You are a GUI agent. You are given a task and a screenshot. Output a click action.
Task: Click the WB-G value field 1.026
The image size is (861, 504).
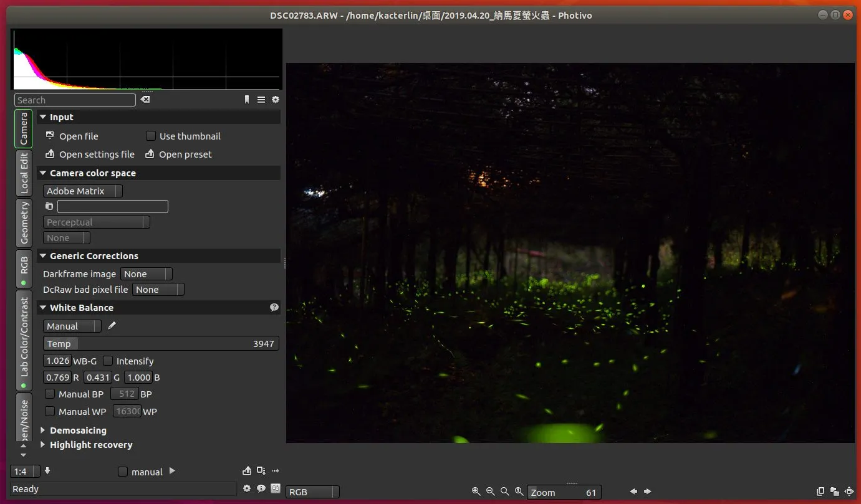coord(57,360)
